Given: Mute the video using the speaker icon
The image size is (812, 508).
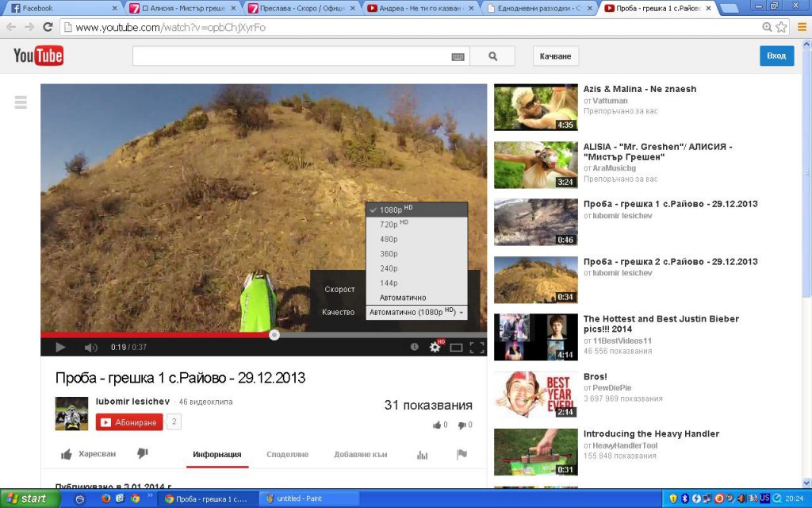Looking at the screenshot, I should [x=90, y=348].
